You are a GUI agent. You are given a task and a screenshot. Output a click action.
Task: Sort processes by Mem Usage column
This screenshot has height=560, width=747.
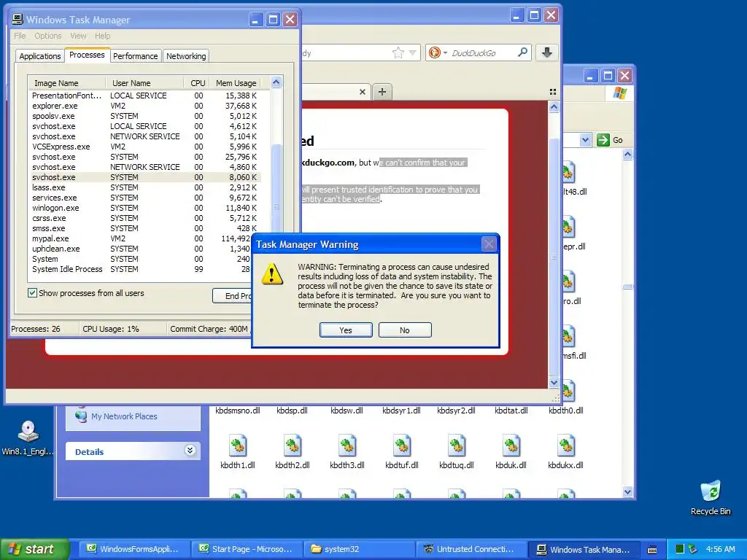click(x=236, y=83)
